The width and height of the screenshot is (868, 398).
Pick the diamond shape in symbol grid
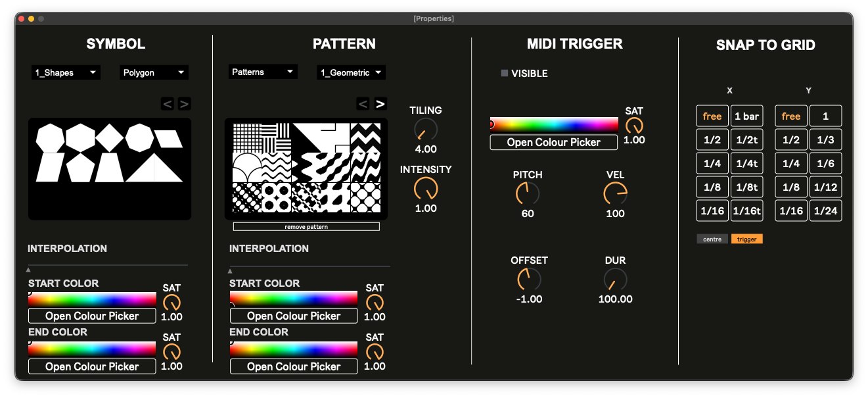click(110, 137)
